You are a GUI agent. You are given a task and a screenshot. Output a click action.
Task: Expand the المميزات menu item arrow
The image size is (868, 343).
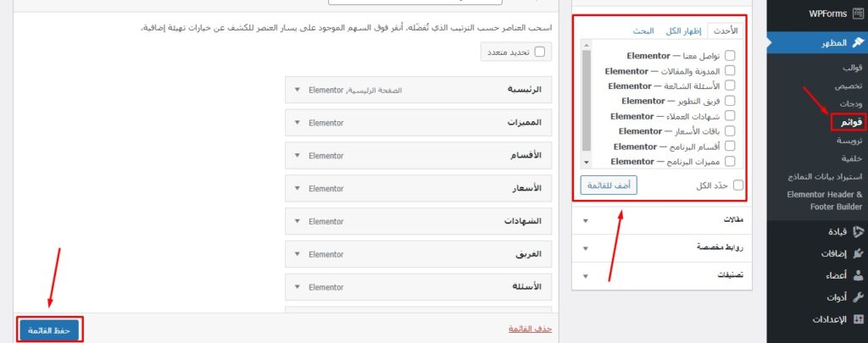pos(298,123)
